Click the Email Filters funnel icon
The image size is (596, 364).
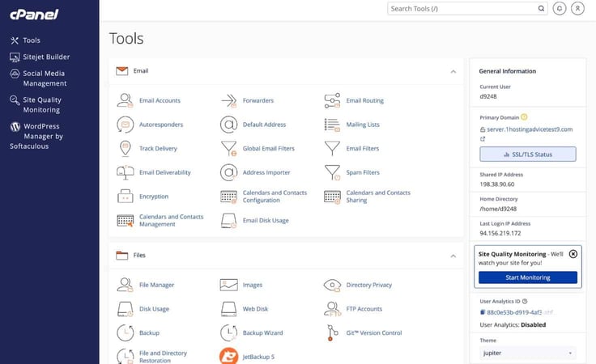click(332, 148)
